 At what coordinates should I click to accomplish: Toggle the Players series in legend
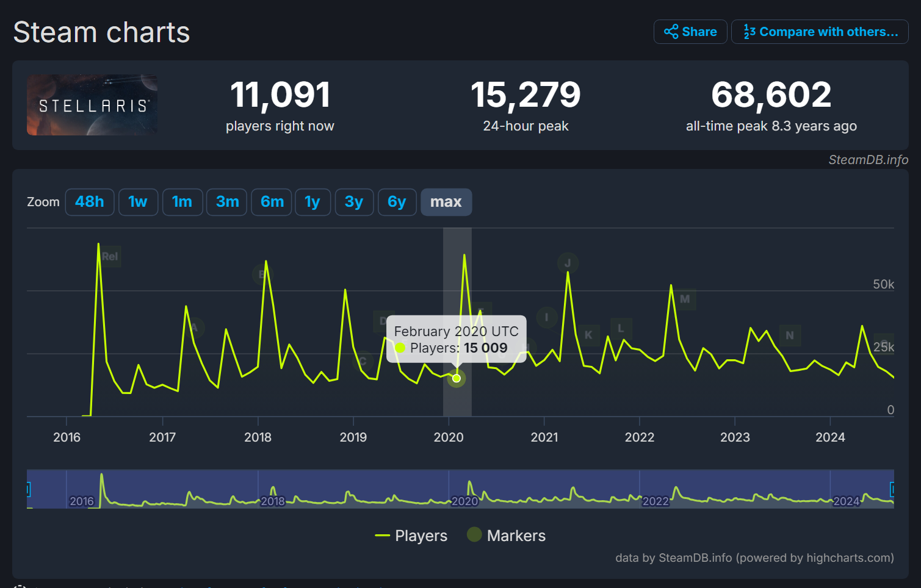411,536
